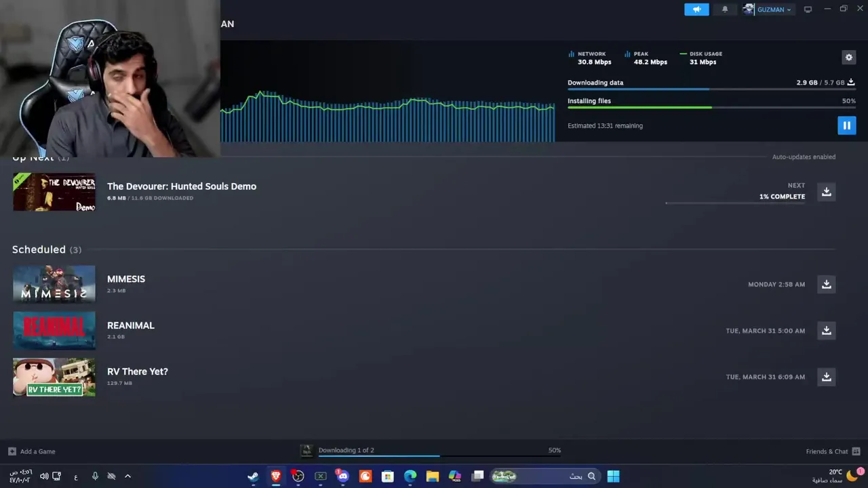The height and width of the screenshot is (488, 868).
Task: Click the network throughput graph
Action: [387, 115]
